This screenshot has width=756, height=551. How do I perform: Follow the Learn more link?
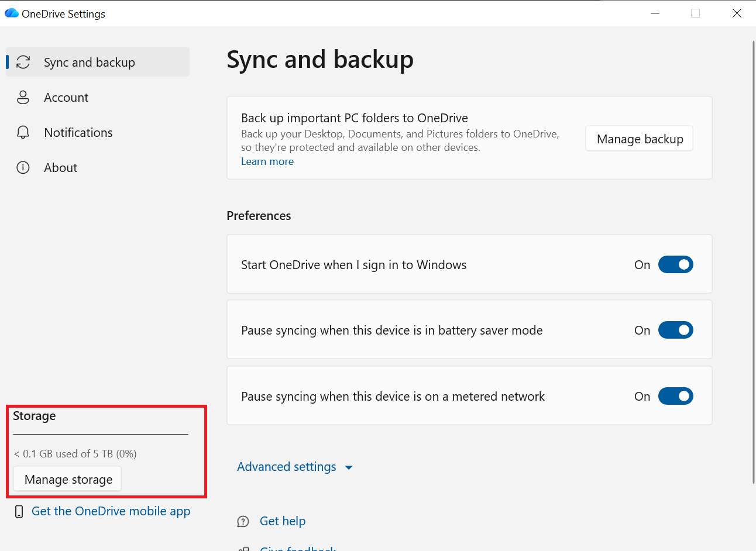tap(267, 161)
